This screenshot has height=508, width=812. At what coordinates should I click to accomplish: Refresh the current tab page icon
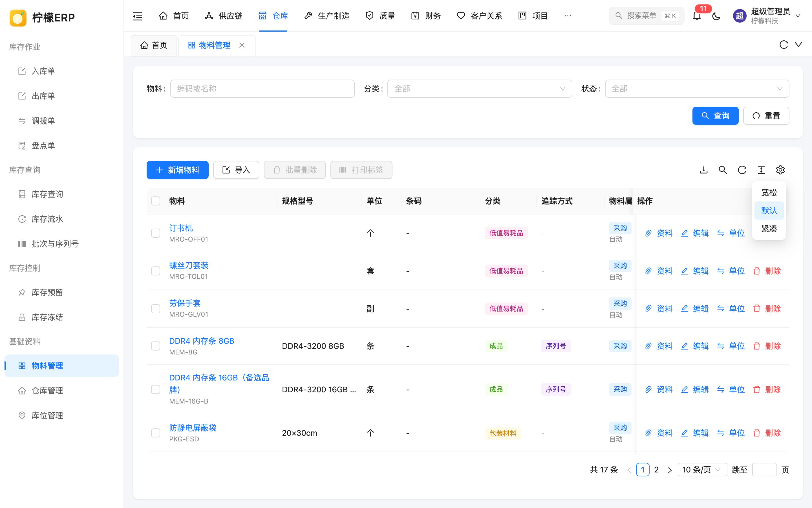tap(784, 45)
